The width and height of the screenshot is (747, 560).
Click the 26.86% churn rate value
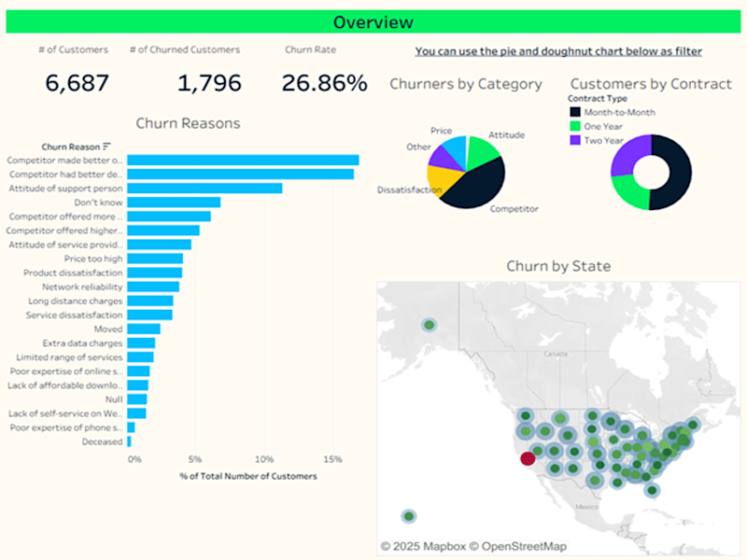click(324, 83)
